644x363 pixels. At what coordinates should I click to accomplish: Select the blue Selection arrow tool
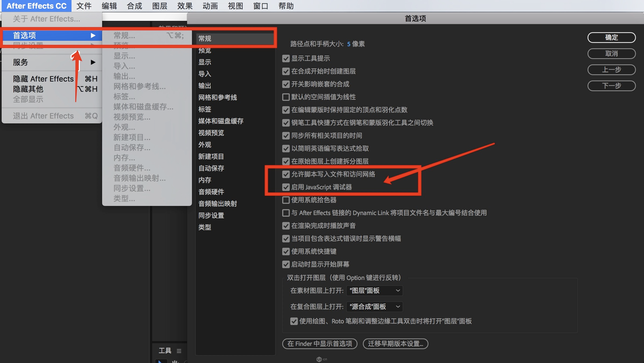[160, 361]
